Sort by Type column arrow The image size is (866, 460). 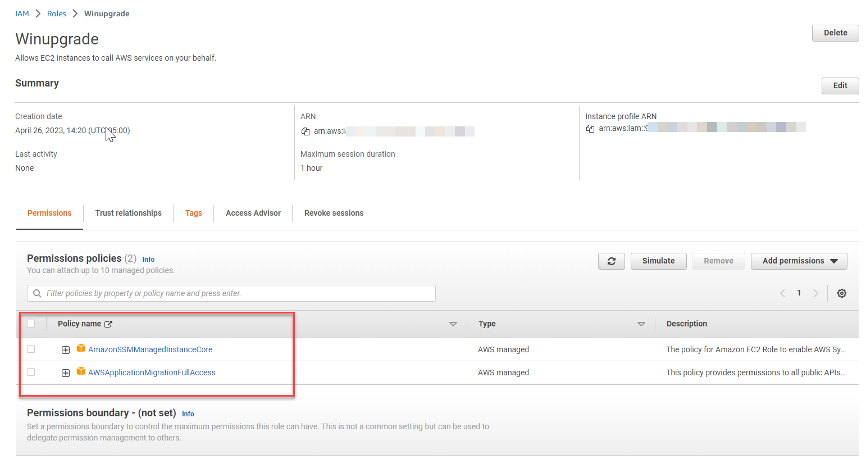click(x=641, y=324)
